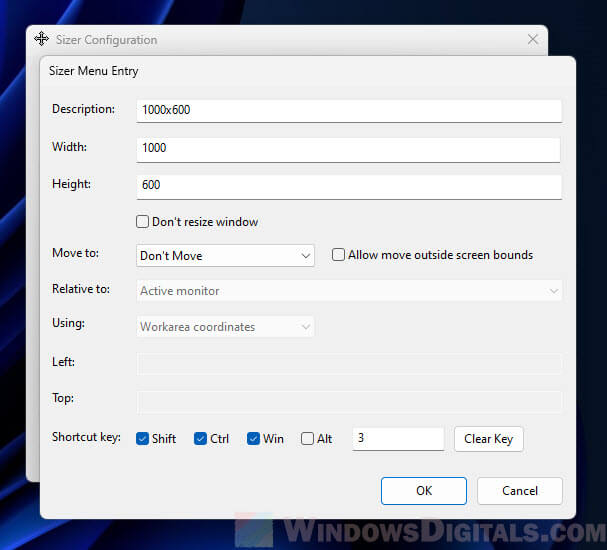This screenshot has height=550, width=607.
Task: Tick Allow move outside screen bounds
Action: point(339,255)
